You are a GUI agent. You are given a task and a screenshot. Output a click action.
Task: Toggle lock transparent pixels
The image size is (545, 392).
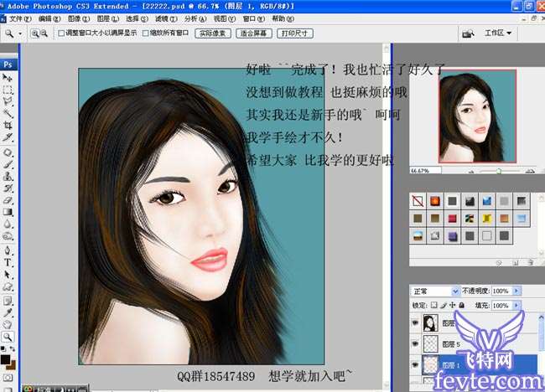coord(433,305)
